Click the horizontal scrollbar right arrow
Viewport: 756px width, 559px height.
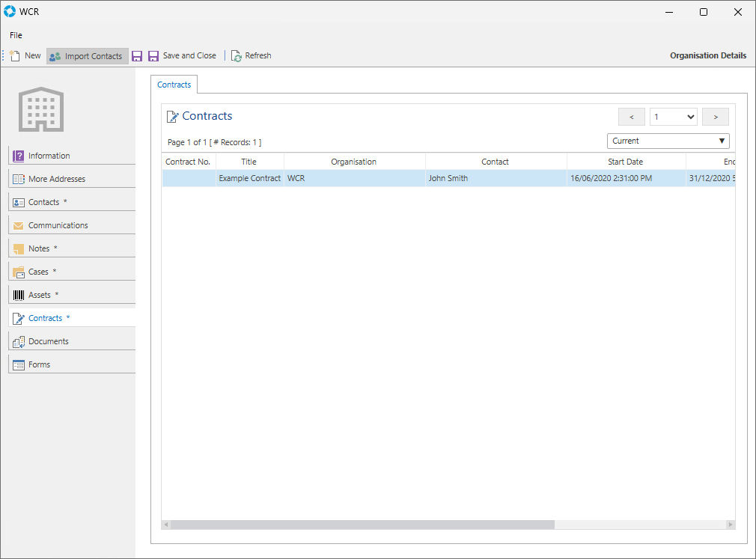(x=731, y=525)
